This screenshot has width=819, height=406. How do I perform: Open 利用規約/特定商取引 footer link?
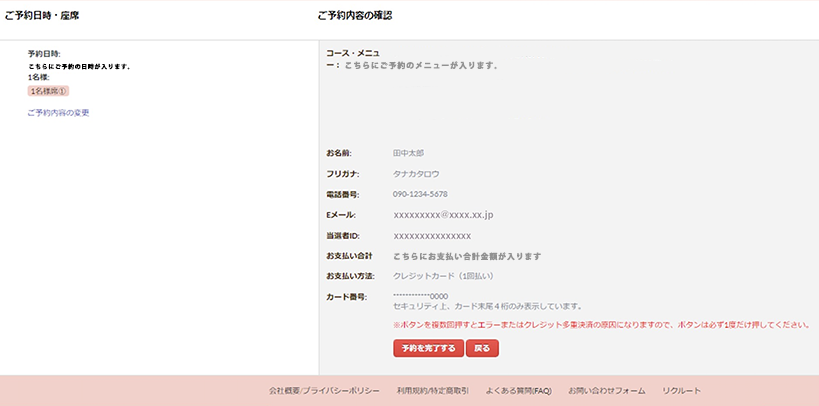(432, 390)
